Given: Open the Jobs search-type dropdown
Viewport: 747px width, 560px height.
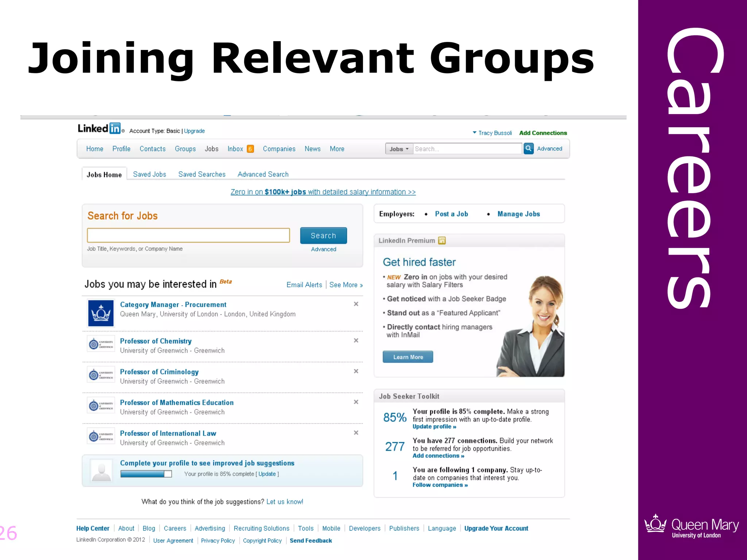Looking at the screenshot, I should point(399,149).
